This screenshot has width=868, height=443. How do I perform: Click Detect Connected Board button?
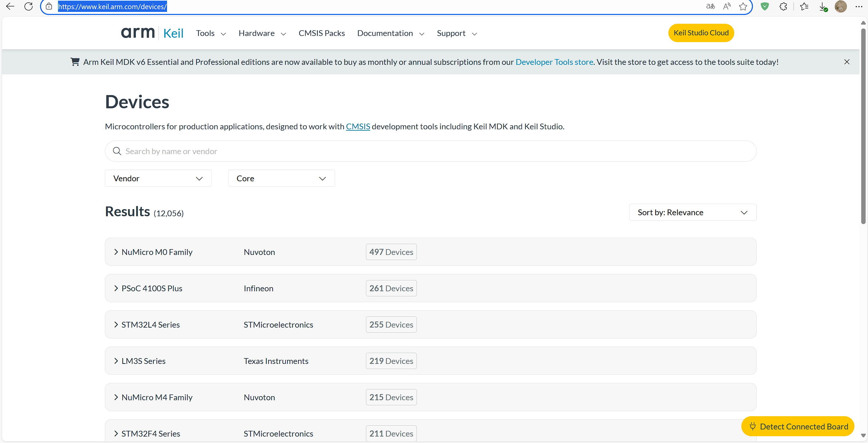tap(798, 426)
